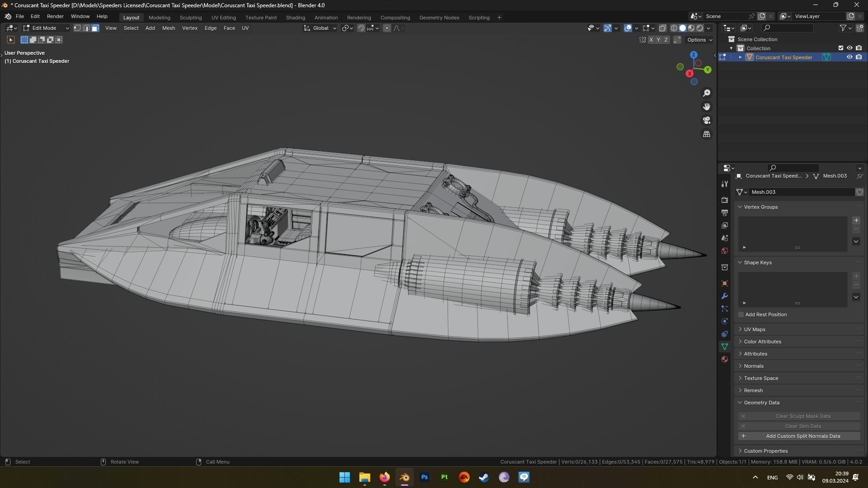Screen dimensions: 868x488
Task: Click blue Z axis gizmo ball
Action: [x=693, y=55]
